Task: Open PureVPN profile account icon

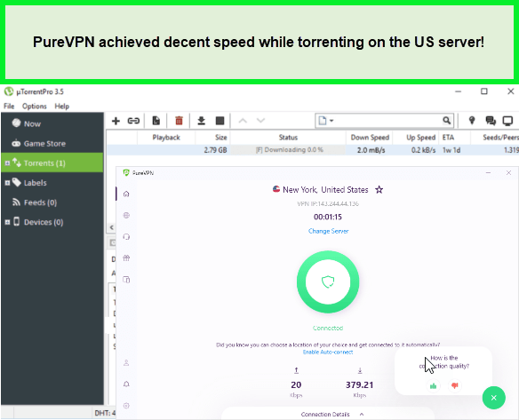Action: (x=126, y=363)
